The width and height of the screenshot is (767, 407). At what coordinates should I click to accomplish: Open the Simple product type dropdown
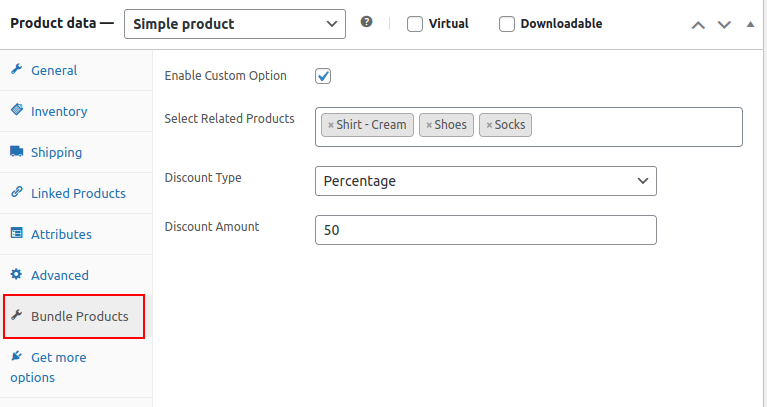(235, 24)
